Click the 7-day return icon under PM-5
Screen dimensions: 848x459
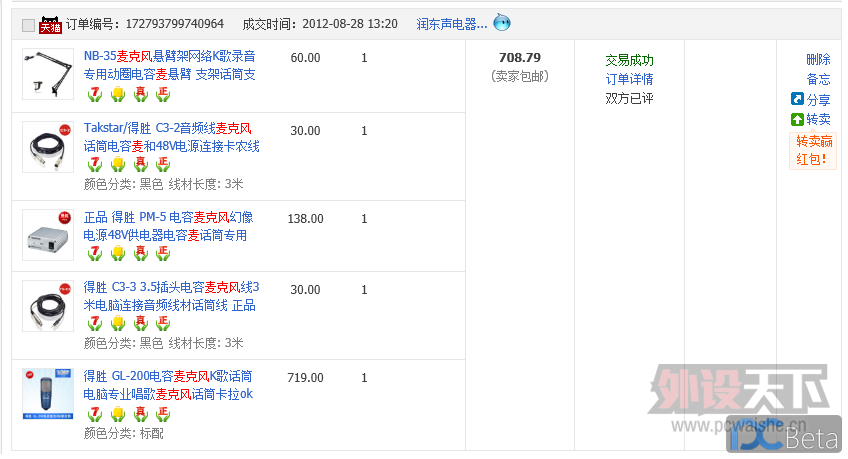pyautogui.click(x=95, y=253)
